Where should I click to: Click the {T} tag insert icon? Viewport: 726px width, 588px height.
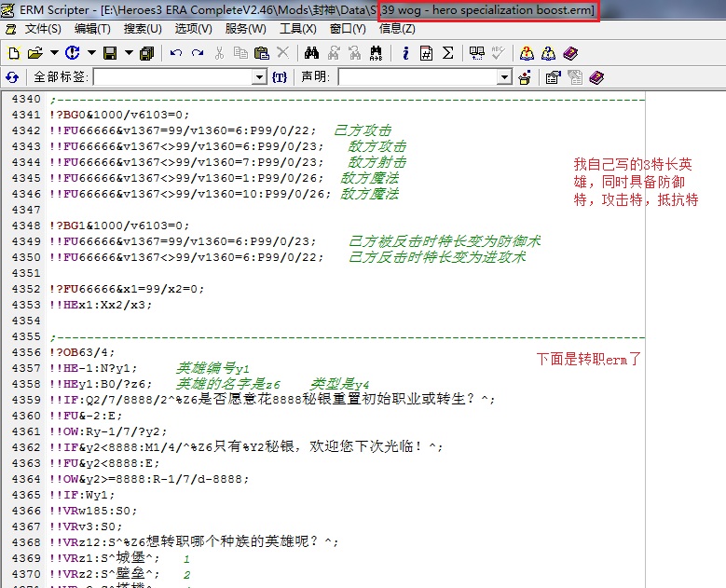pyautogui.click(x=279, y=77)
